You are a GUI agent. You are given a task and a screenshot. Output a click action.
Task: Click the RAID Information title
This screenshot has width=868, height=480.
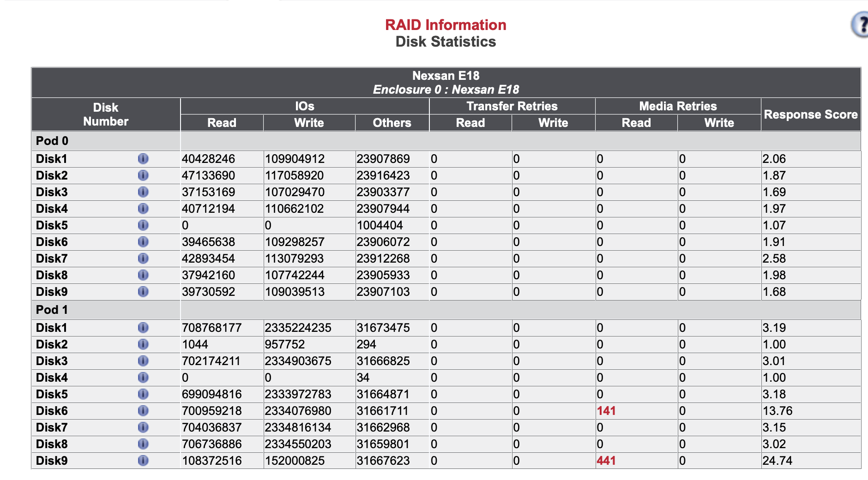446,25
